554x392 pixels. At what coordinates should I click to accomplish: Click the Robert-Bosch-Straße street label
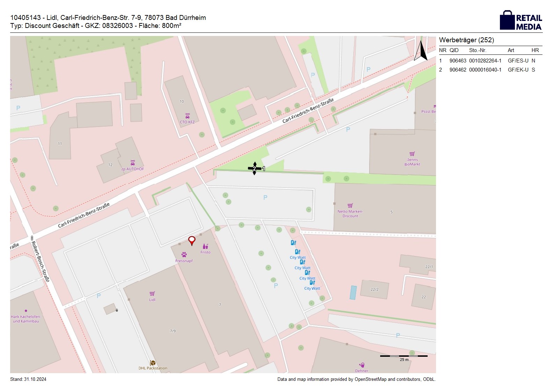point(40,261)
